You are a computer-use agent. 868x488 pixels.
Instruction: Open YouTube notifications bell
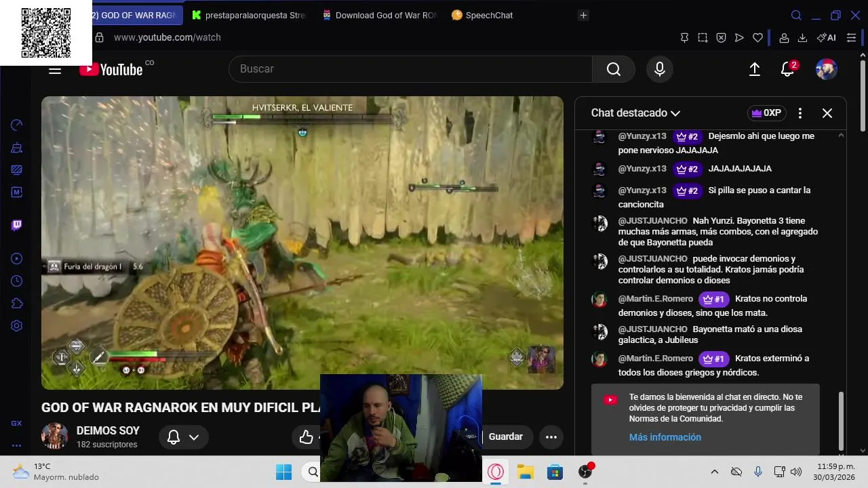point(787,69)
